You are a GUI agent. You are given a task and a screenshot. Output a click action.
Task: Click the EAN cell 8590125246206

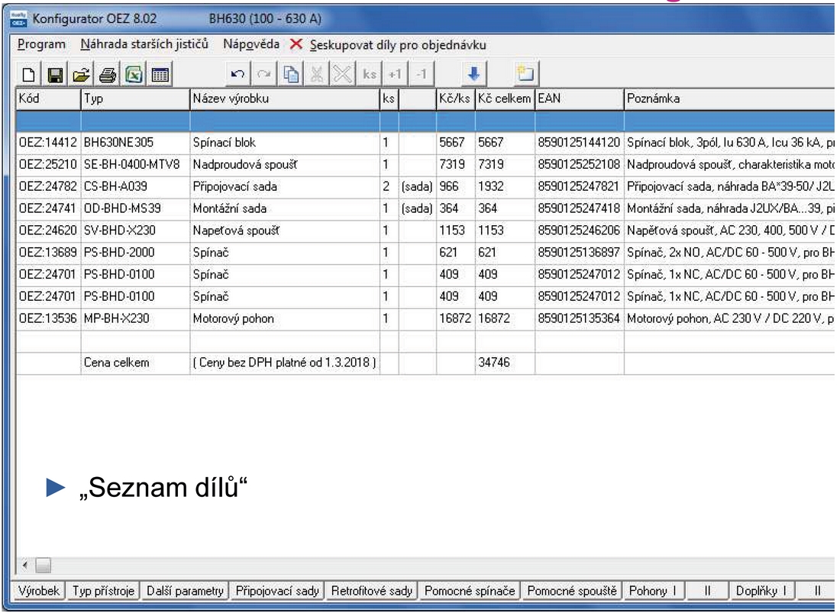pos(580,231)
